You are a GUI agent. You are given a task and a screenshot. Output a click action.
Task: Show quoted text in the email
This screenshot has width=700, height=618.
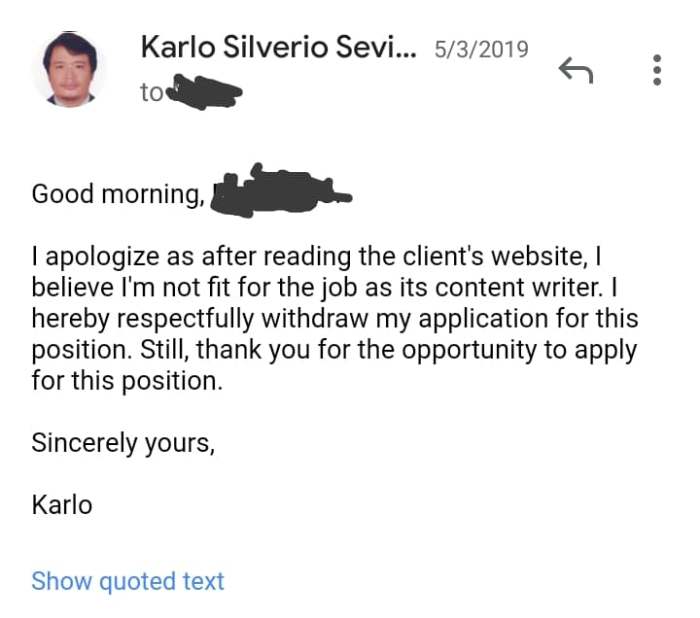[128, 581]
